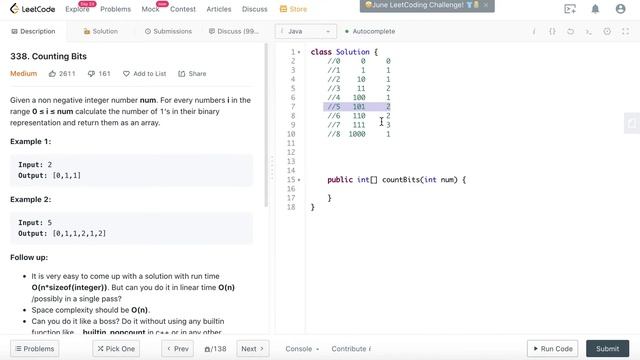Open editor shortcuts terminal icon
The width and height of the screenshot is (640, 360).
[x=589, y=31]
